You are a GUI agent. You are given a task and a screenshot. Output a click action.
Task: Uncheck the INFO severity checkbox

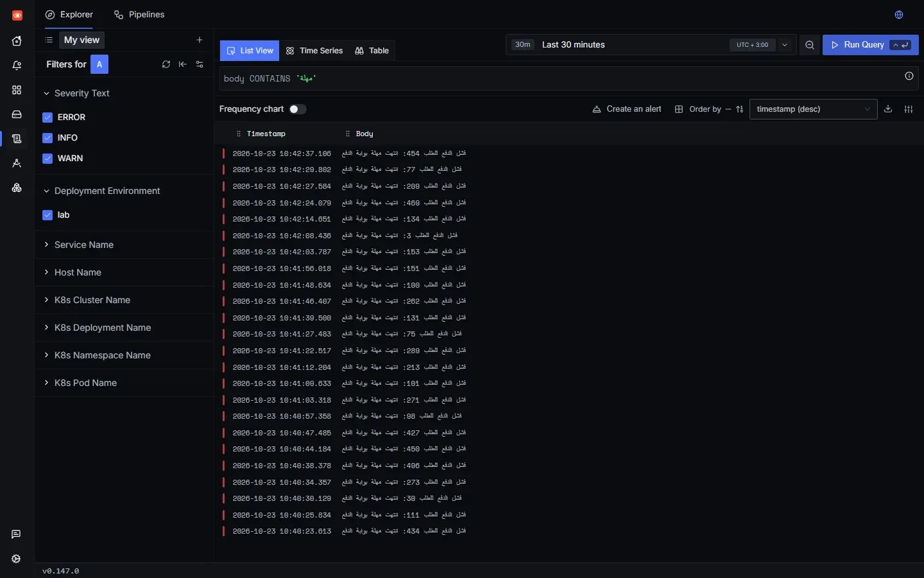(x=47, y=138)
